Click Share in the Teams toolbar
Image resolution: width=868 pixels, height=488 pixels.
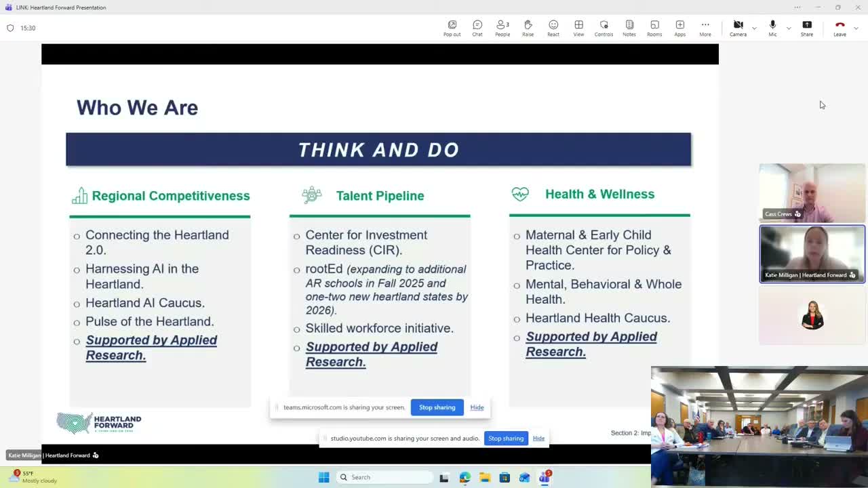tap(807, 28)
